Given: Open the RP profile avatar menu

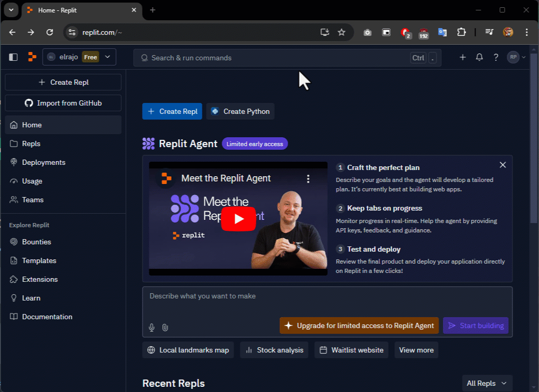Looking at the screenshot, I should tap(516, 57).
